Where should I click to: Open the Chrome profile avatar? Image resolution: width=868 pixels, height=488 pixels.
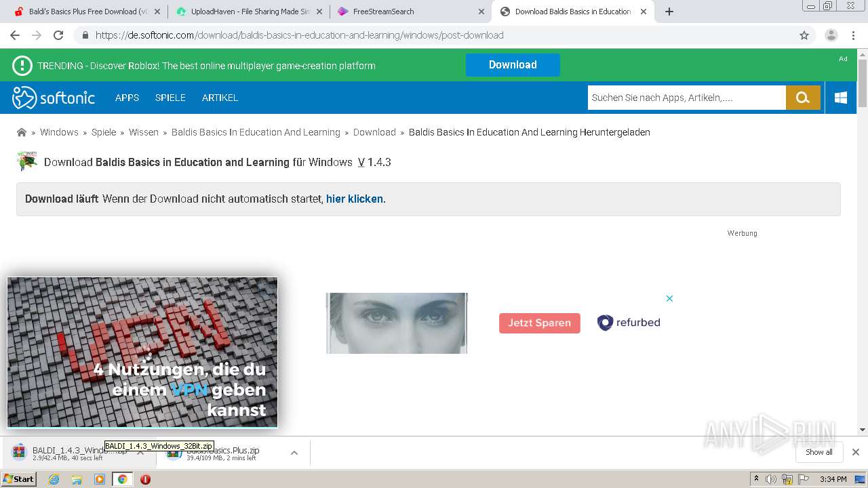click(x=831, y=35)
